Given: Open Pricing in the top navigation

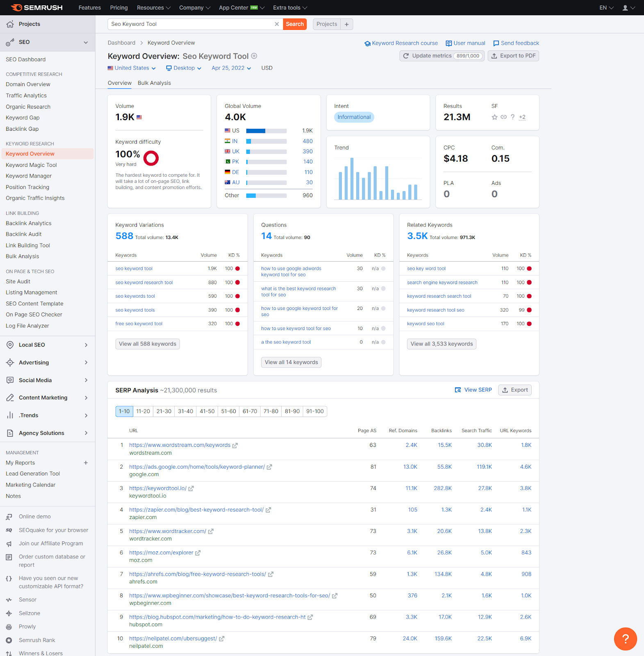Looking at the screenshot, I should pos(119,8).
